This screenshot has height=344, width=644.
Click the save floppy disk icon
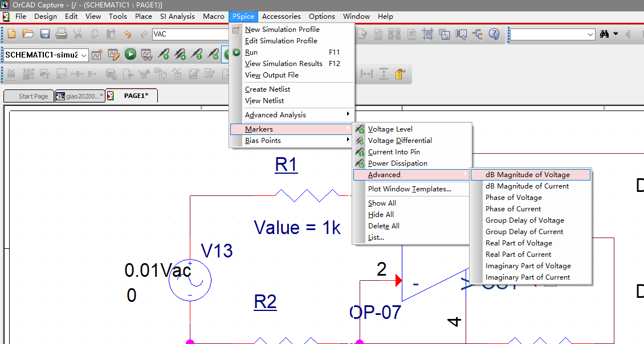(x=45, y=34)
